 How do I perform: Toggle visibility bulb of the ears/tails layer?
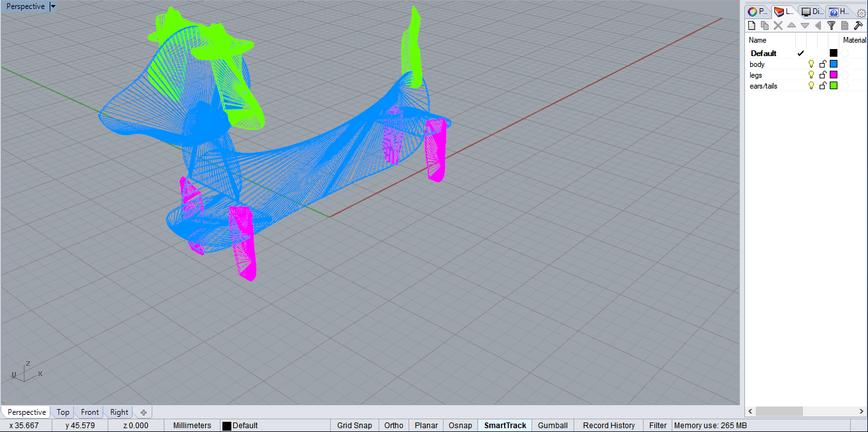811,86
